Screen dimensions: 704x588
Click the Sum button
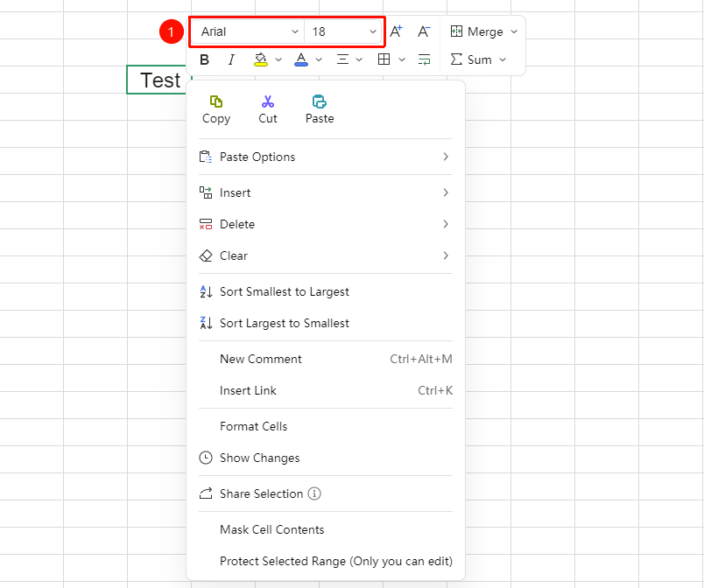471,59
